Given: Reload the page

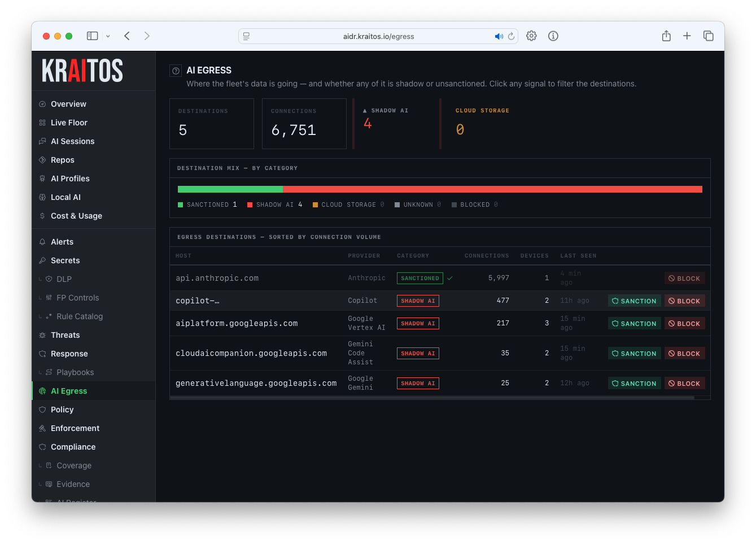Looking at the screenshot, I should (512, 36).
